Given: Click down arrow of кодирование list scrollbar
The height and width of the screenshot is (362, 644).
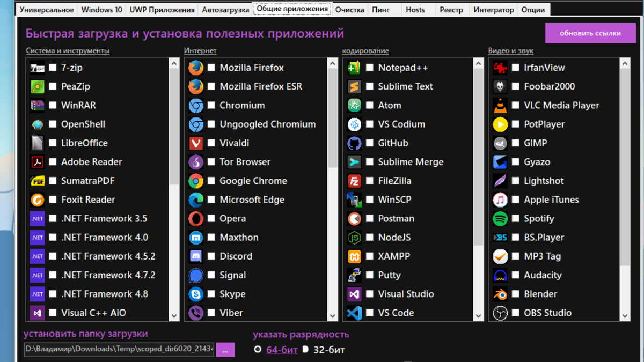Looking at the screenshot, I should [x=479, y=316].
